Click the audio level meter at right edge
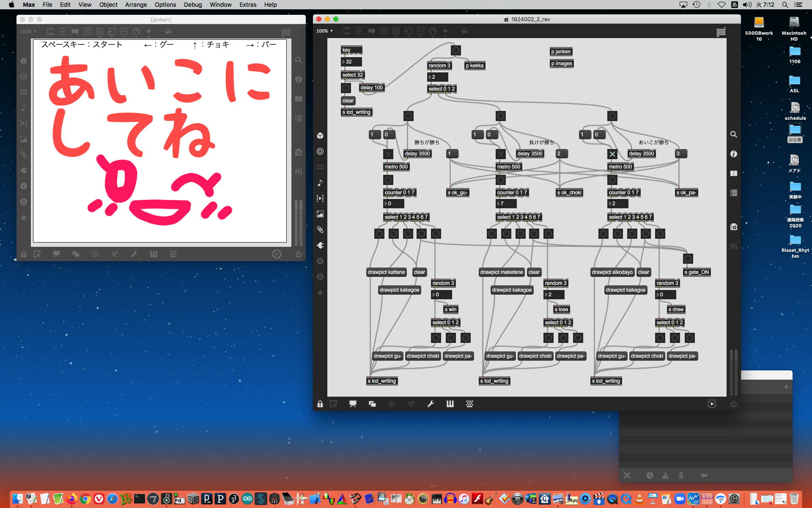812x508 pixels. coord(734,373)
